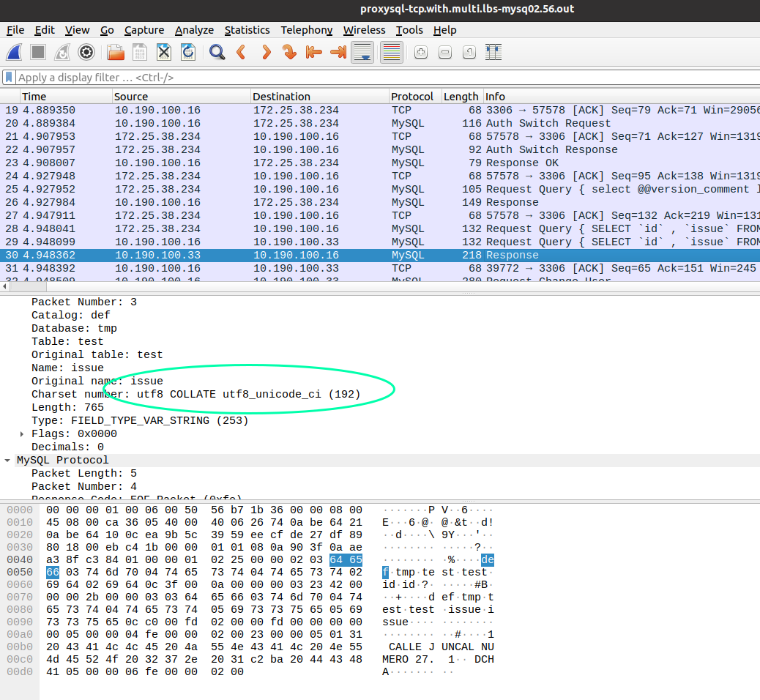Open the capture options gear icon
Image resolution: width=760 pixels, height=700 pixels.
pos(86,52)
